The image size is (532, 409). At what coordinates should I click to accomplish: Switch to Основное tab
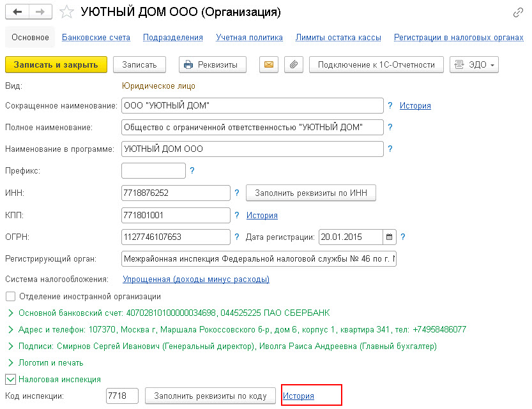pos(30,37)
